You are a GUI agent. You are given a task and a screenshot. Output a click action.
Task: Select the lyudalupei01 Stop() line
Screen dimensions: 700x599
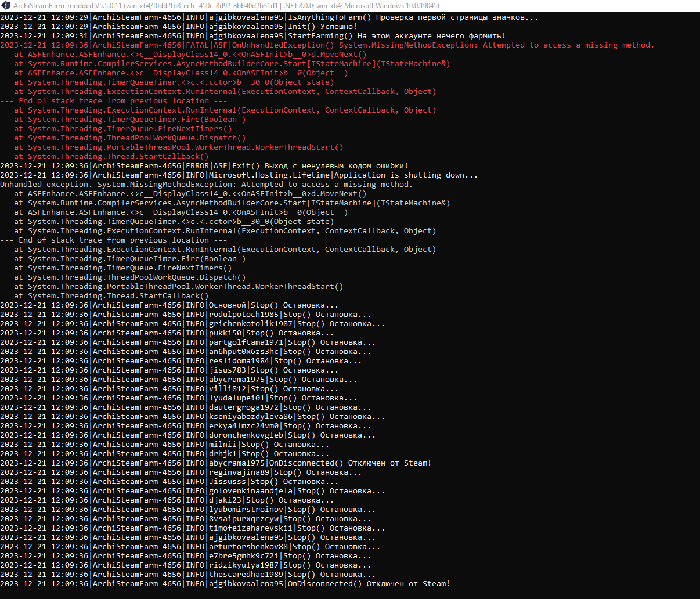179,398
